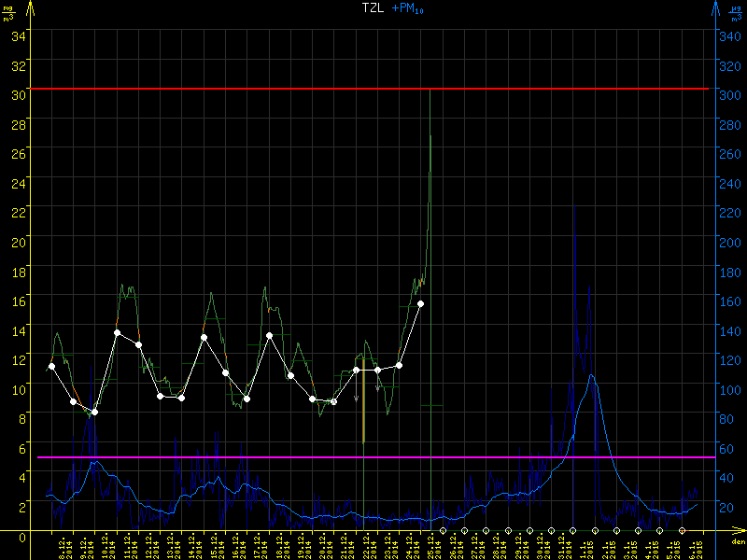Click the yellow left axis arrow
The width and height of the screenshot is (747, 560).
coord(29,9)
